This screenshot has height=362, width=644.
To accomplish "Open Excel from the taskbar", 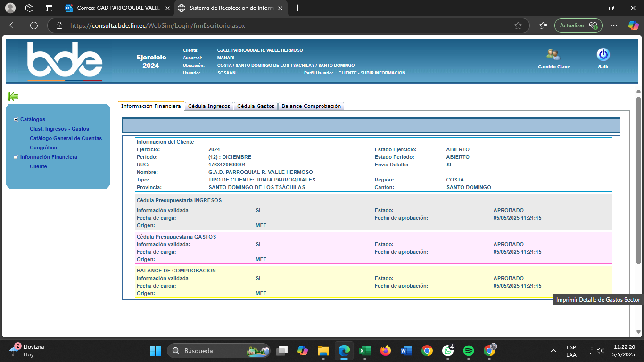I will point(364,351).
